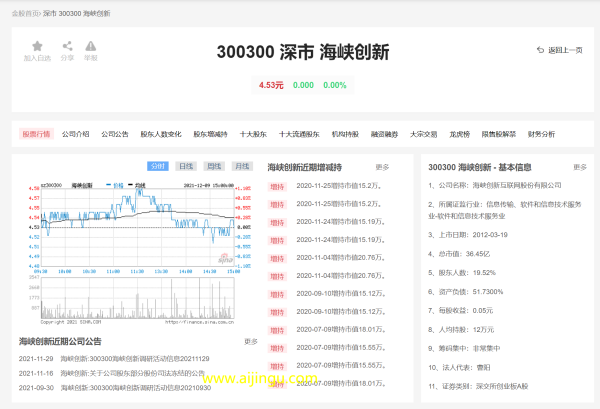Viewport: 600px width, 409px height.
Task: Click the 4.53元 price text
Action: (271, 85)
